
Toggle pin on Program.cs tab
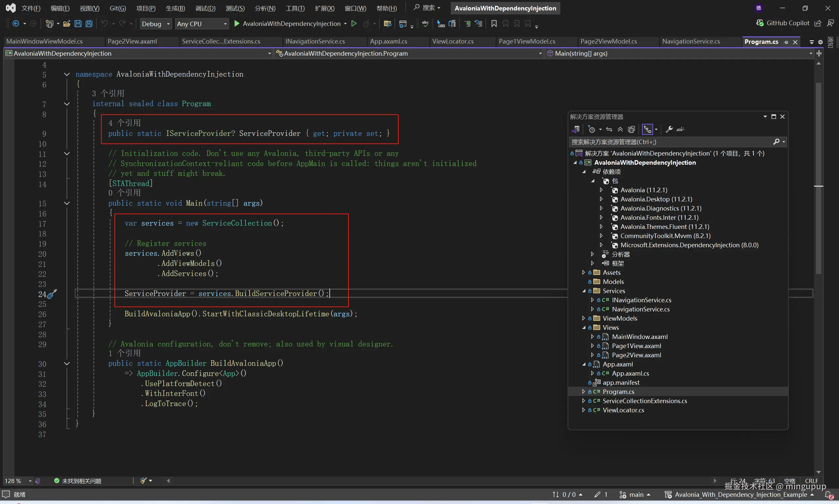[786, 42]
